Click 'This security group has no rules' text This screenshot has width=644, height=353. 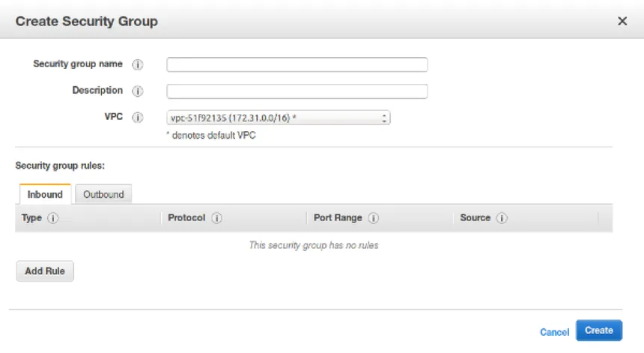[314, 245]
